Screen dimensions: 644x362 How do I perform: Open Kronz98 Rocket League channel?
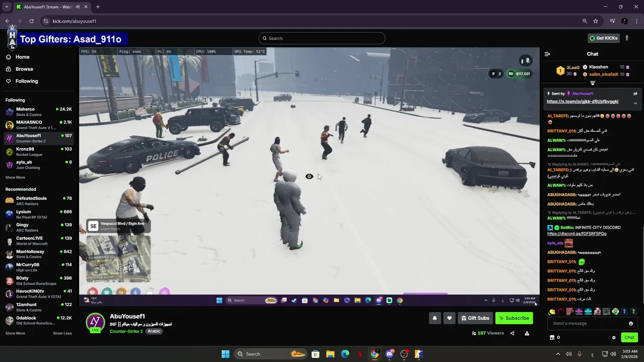tap(38, 152)
